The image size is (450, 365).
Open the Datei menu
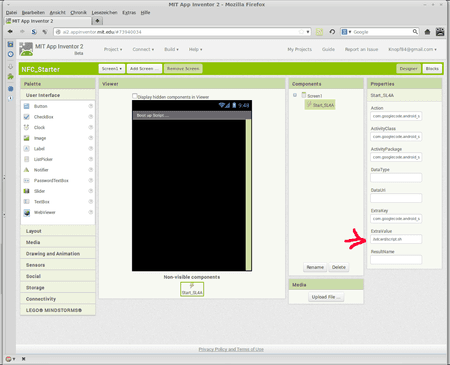[11, 12]
